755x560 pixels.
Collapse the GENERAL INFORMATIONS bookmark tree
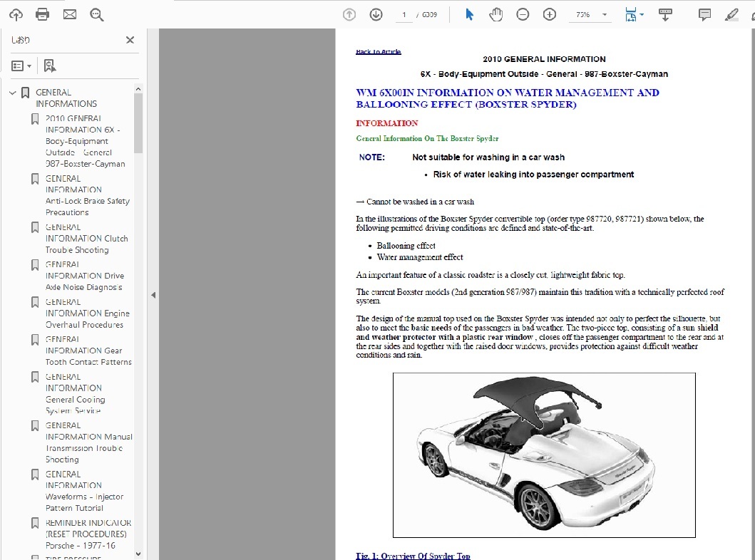point(13,93)
